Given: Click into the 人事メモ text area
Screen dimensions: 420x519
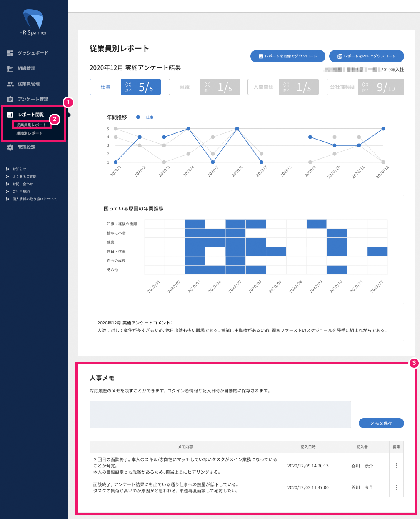Looking at the screenshot, I should (x=220, y=414).
